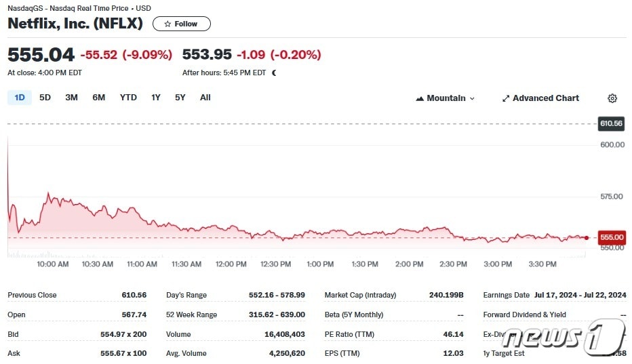Click the Advanced Chart expand arrows icon

(505, 98)
